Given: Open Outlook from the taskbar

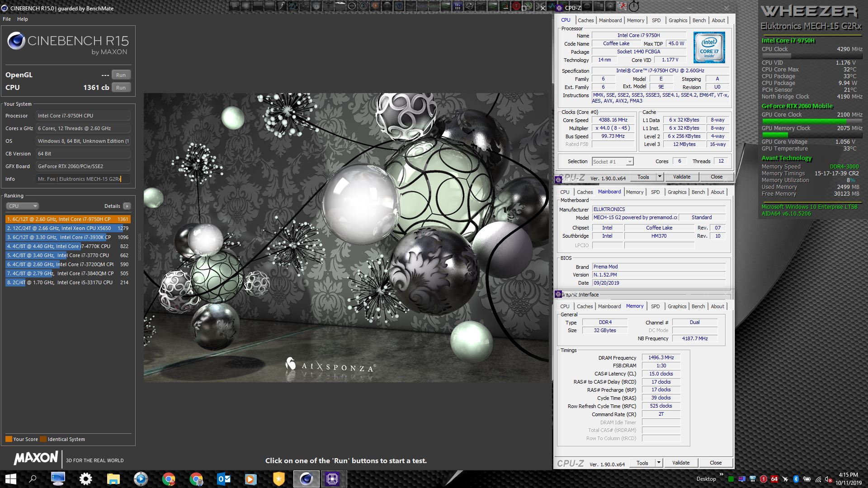Looking at the screenshot, I should (224, 479).
